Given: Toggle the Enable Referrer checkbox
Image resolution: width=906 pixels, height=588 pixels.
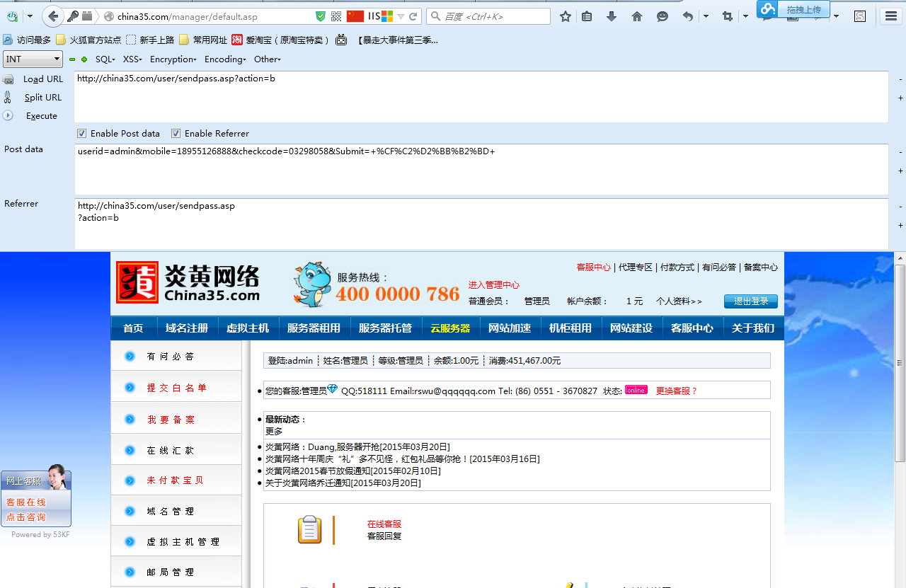Looking at the screenshot, I should (176, 133).
